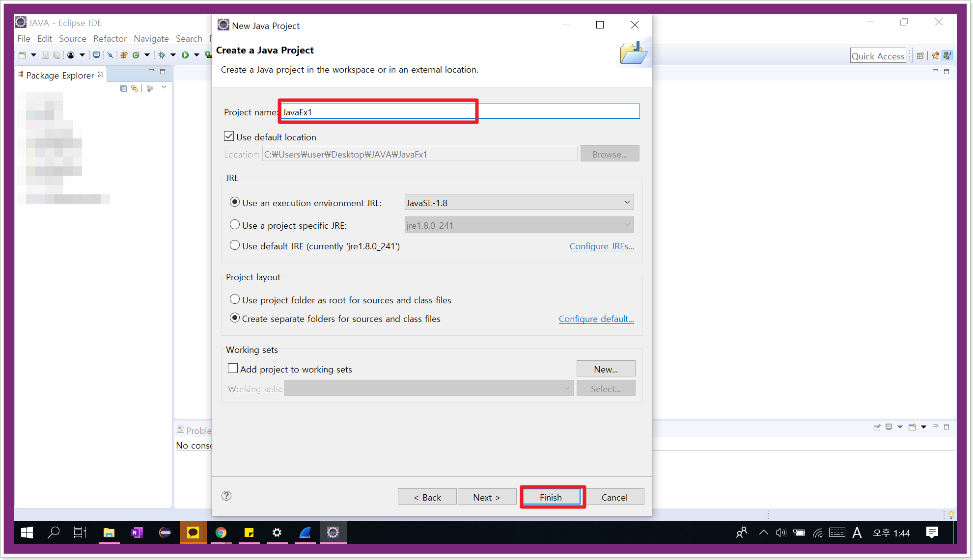Open the Search menu
973x560 pixels.
click(x=189, y=38)
